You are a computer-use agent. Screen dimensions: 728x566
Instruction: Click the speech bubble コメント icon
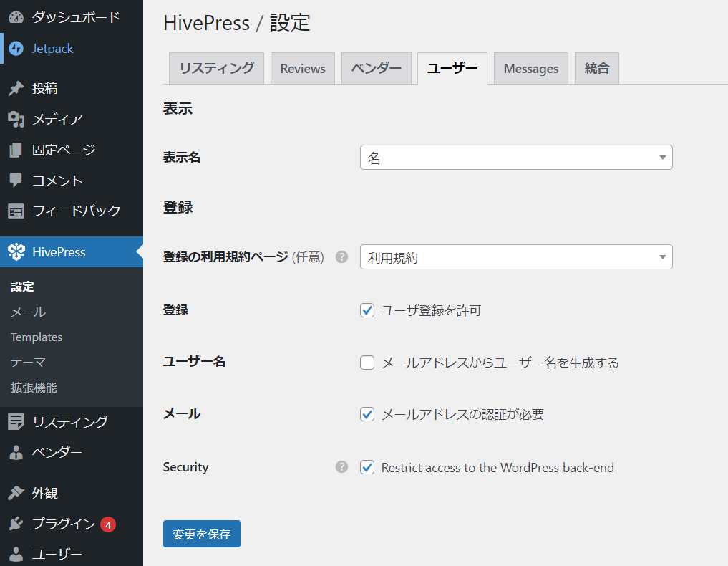coord(16,181)
